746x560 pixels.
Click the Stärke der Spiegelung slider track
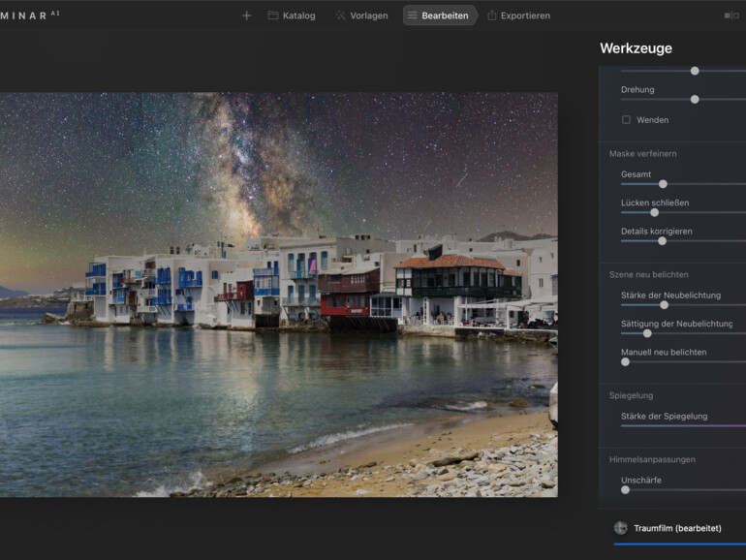[x=683, y=426]
